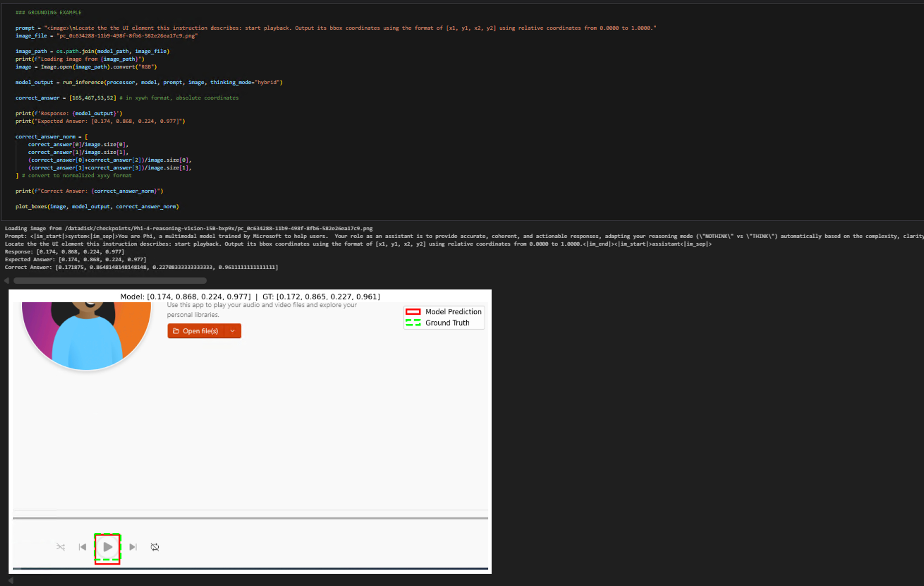Skip to the previous track

(x=83, y=547)
